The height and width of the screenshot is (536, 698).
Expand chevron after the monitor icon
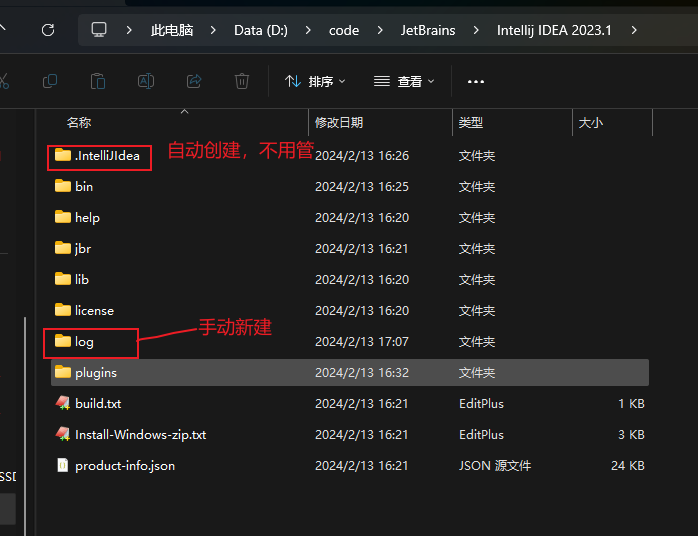pos(129,30)
